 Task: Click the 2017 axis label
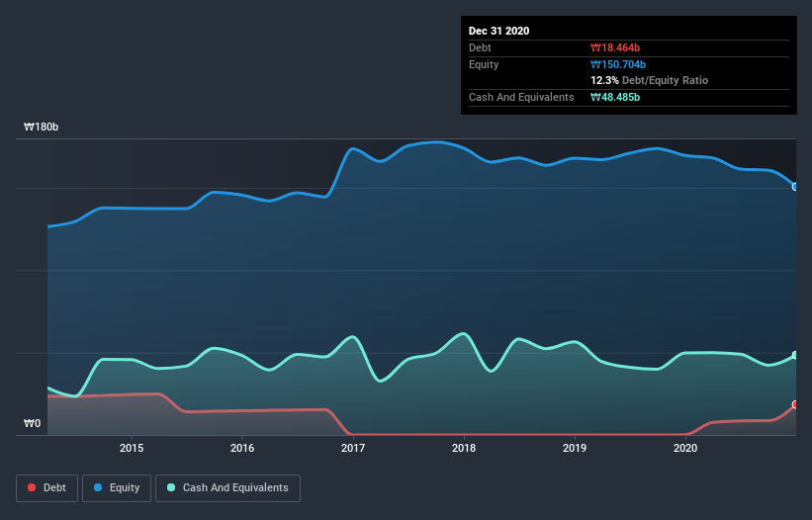(353, 448)
